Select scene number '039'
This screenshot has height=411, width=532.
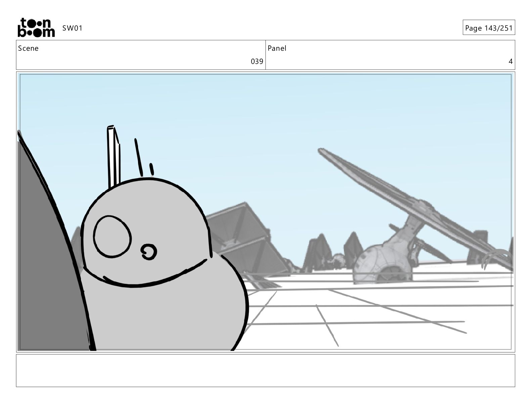(257, 61)
